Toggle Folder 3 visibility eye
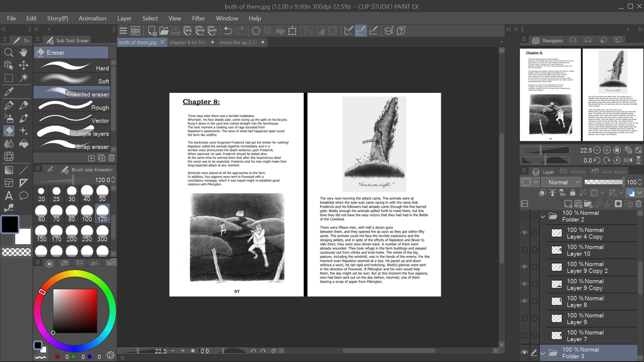This screenshot has height=362, width=644. (x=525, y=353)
